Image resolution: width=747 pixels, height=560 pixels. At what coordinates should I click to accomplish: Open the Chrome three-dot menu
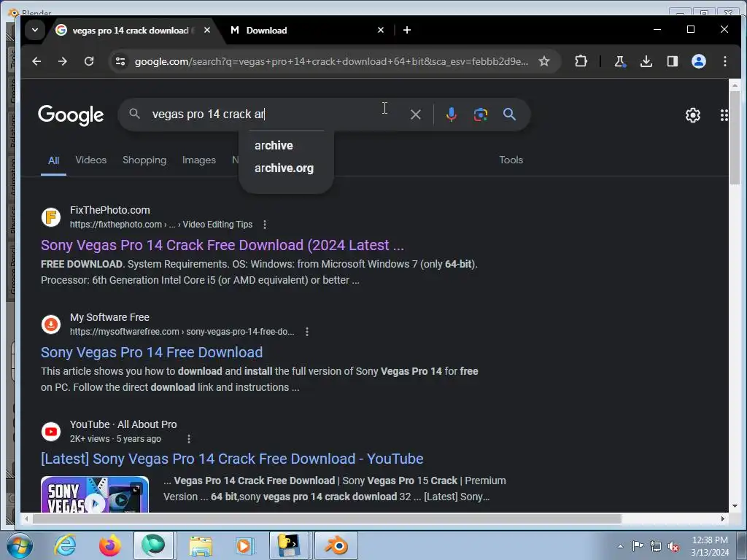coord(724,61)
